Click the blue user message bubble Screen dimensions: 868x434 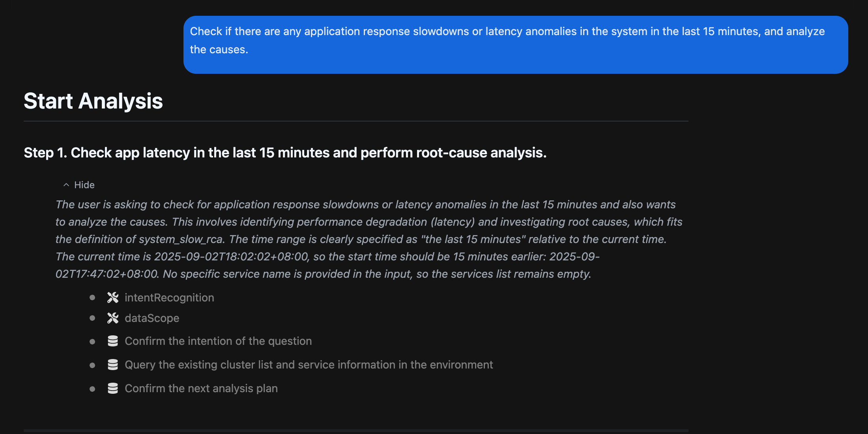tap(515, 45)
